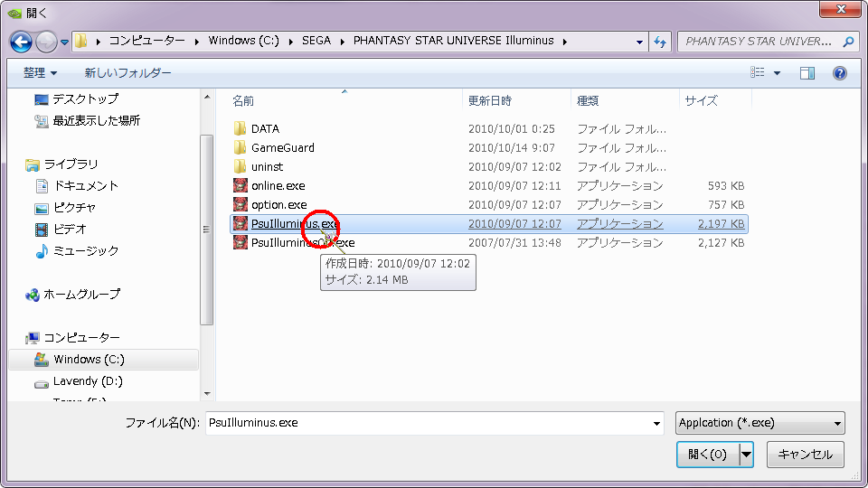
Task: Select デスクトップ in the navigation pane
Action: tap(76, 99)
